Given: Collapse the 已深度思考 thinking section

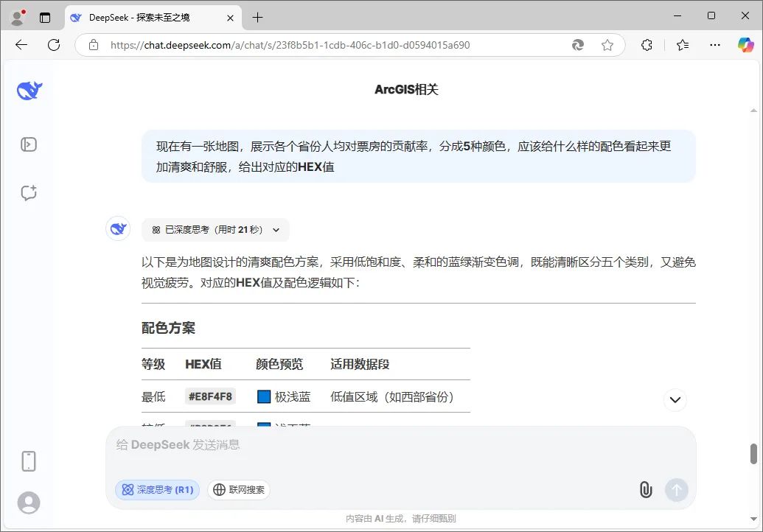Looking at the screenshot, I should (x=215, y=230).
